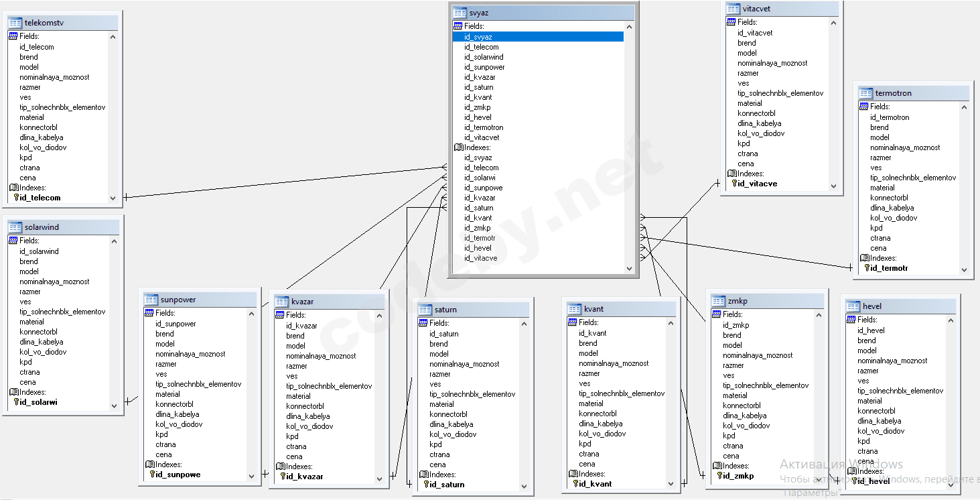Image resolution: width=980 pixels, height=500 pixels.
Task: Select id_vitacve index in vitacvet table
Action: click(x=757, y=184)
